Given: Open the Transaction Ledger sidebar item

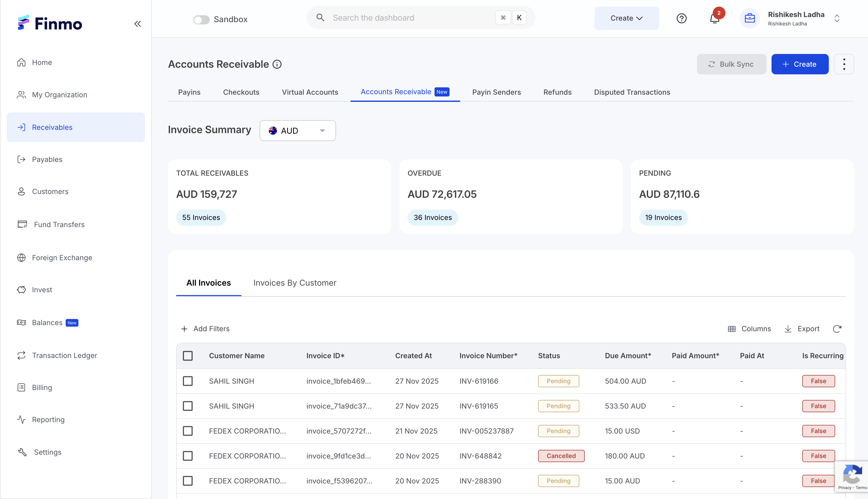Looking at the screenshot, I should coord(64,355).
